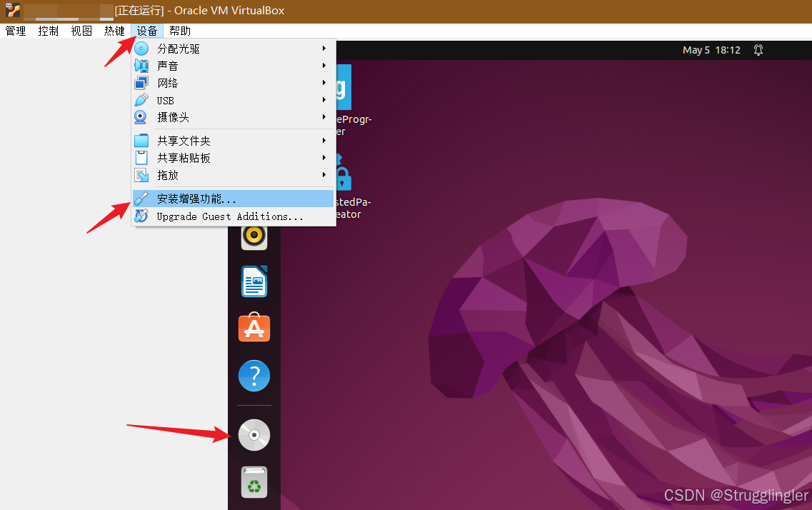Open the 视图 menu
This screenshot has width=812, height=510.
click(x=81, y=31)
